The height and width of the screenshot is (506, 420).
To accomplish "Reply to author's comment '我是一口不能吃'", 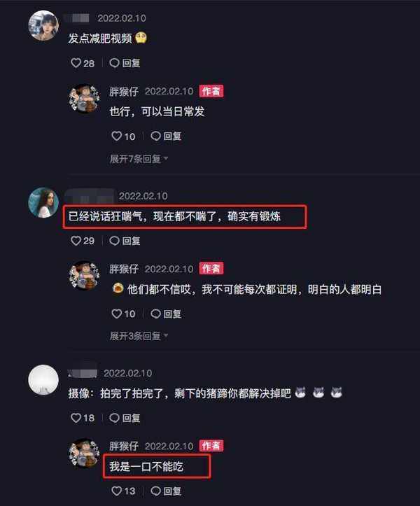I will pos(166,491).
